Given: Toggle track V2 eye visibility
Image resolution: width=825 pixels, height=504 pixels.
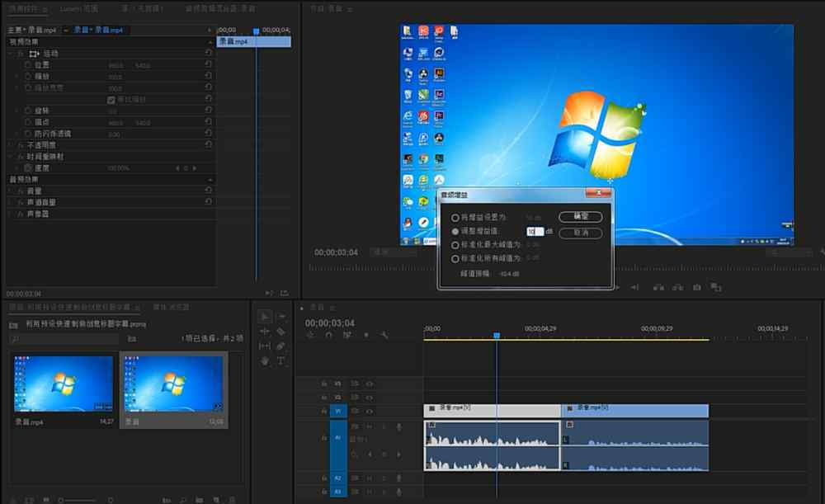Looking at the screenshot, I should pos(370,398).
